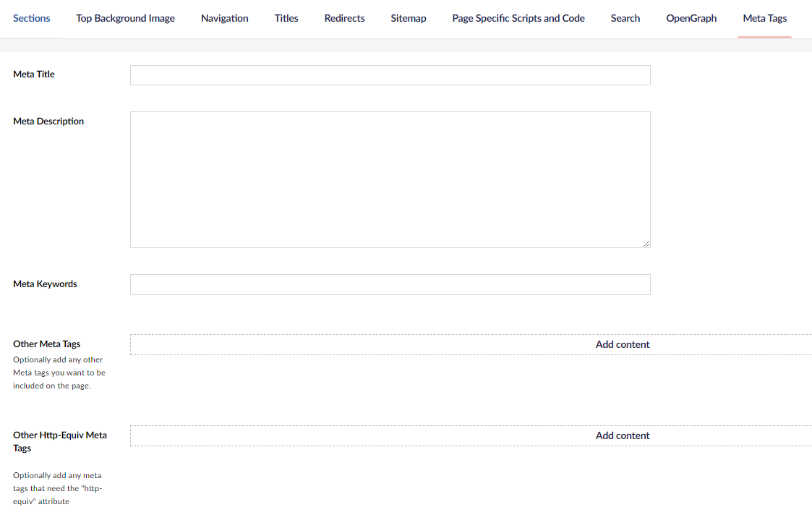Add content under Other Http-Equiv Meta Tags
Image resolution: width=812 pixels, height=515 pixels.
622,435
